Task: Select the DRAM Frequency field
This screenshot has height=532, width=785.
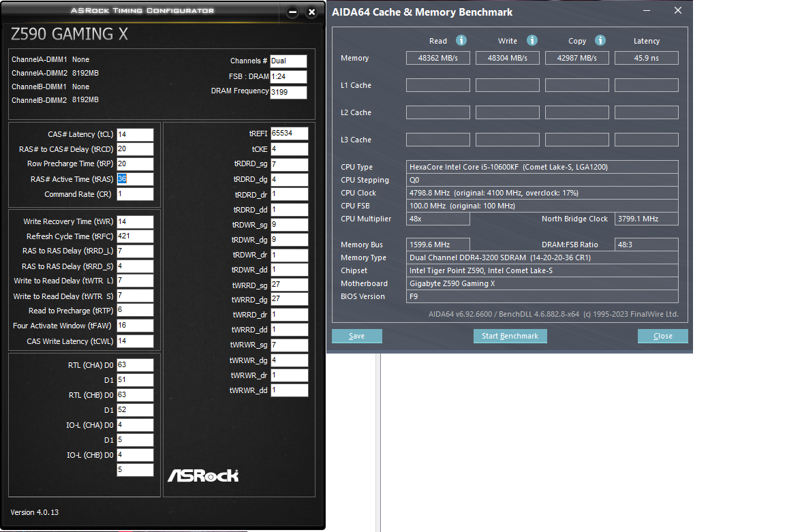Action: 288,92
